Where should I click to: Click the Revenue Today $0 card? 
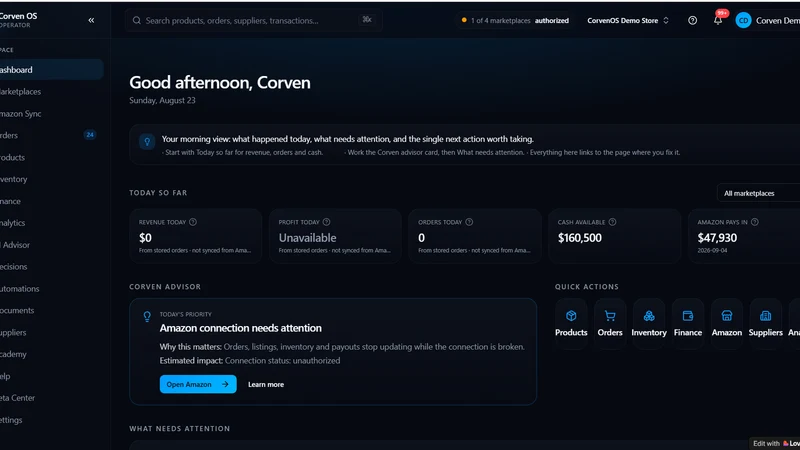coord(195,236)
